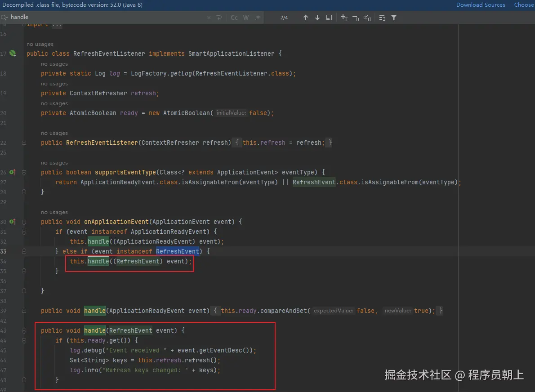Click SmartApplicationListener interface name
The height and width of the screenshot is (392, 535).
[232, 53]
